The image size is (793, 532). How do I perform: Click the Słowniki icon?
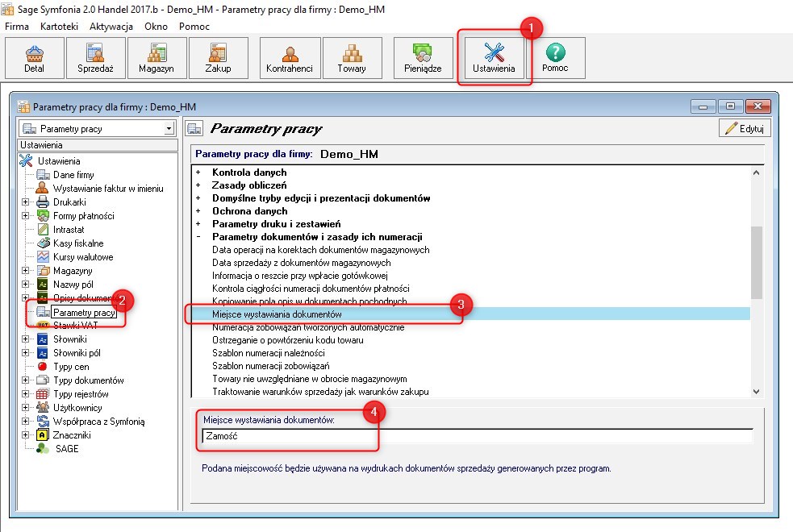pos(43,339)
